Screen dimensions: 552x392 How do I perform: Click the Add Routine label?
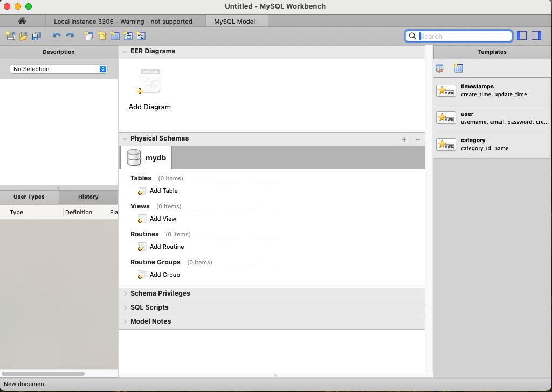[167, 247]
